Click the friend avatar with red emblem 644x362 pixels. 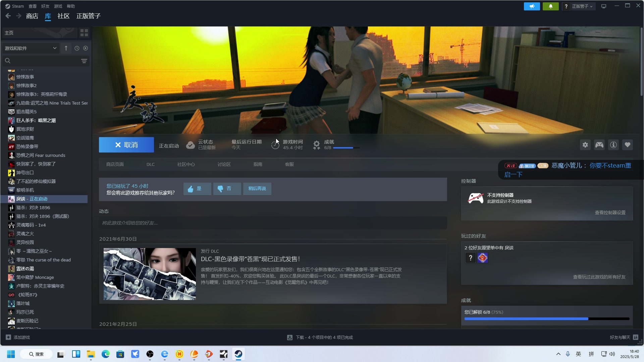483,258
